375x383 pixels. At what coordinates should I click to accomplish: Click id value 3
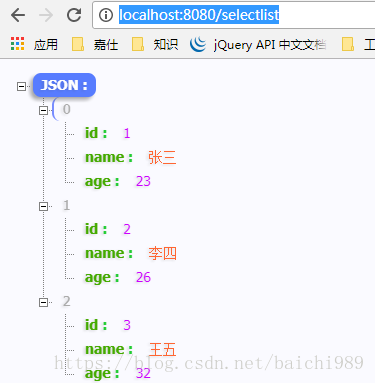127,325
